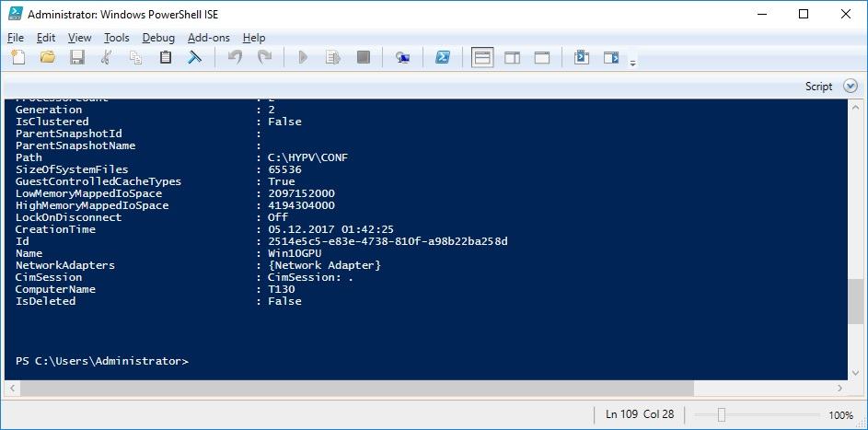Select the C:\HYPV\CONF path value
Screen dimensions: 868x430
[x=308, y=157]
